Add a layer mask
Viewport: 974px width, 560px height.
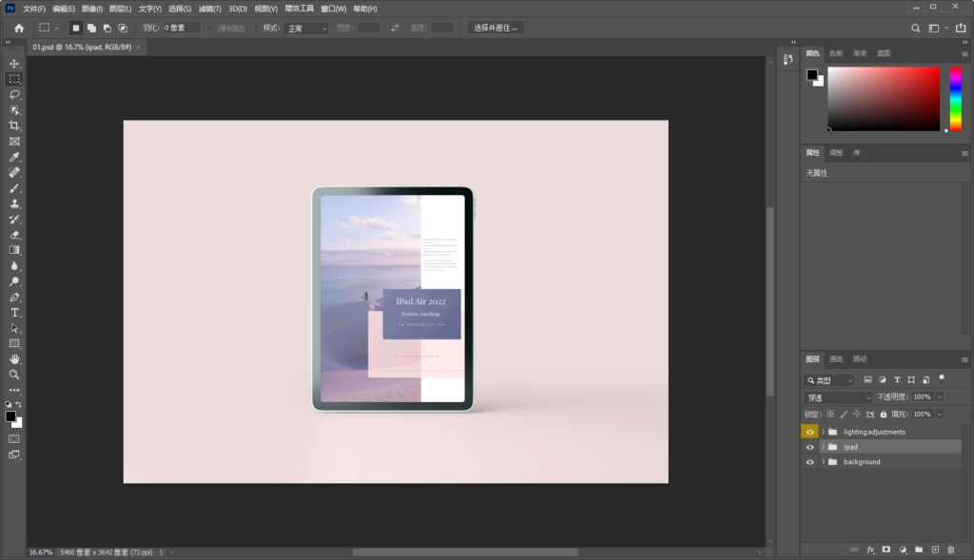click(886, 550)
